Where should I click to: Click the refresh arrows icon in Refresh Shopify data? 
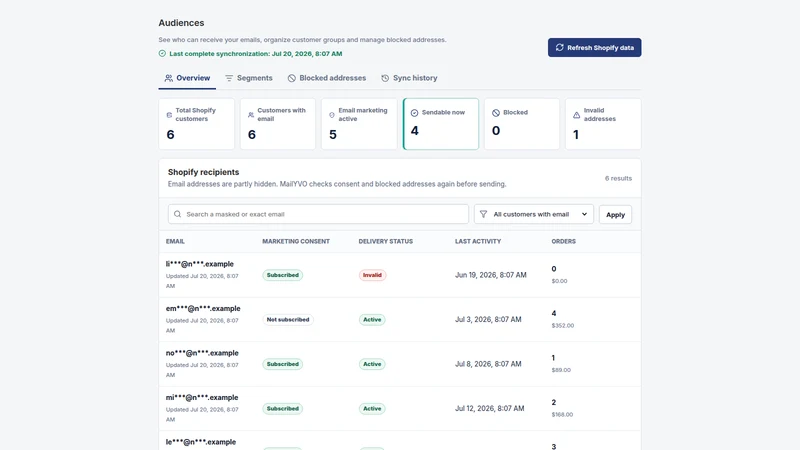[560, 47]
